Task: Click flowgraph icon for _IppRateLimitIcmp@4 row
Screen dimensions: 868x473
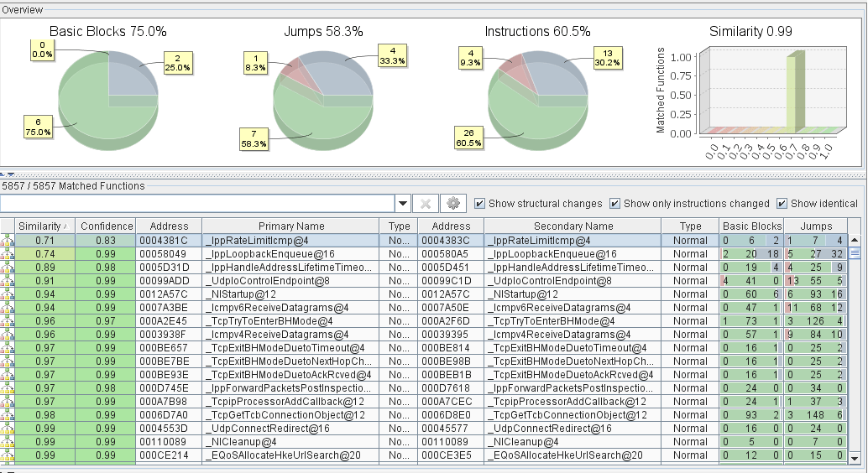Action: pyautogui.click(x=8, y=241)
